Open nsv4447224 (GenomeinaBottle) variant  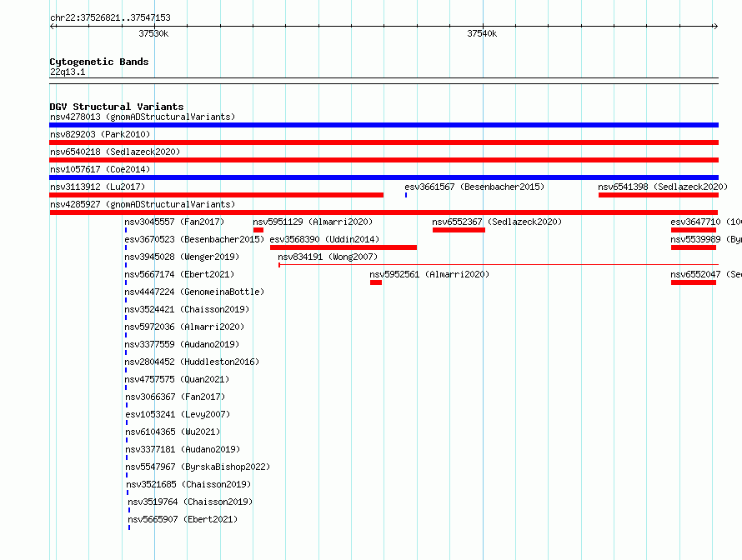(x=194, y=292)
